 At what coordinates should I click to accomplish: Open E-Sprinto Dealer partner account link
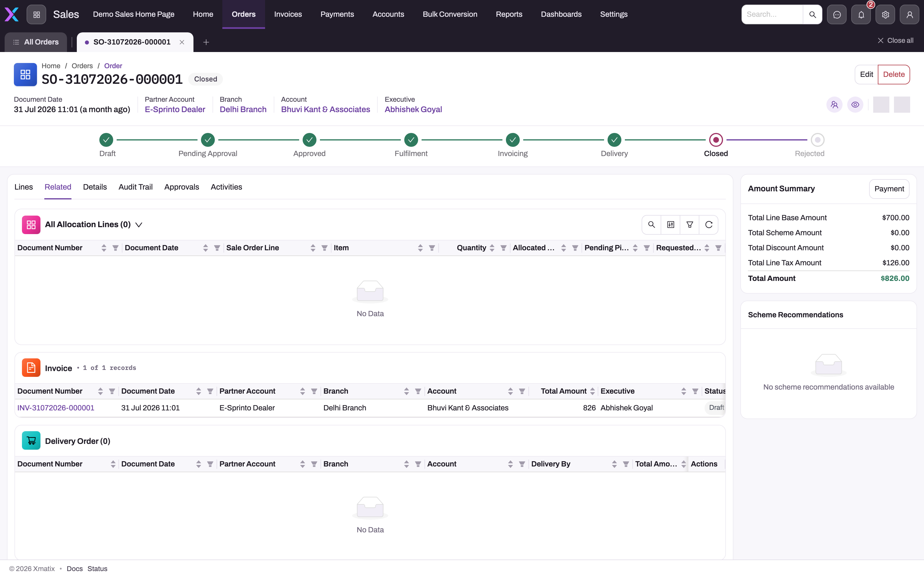coord(175,109)
